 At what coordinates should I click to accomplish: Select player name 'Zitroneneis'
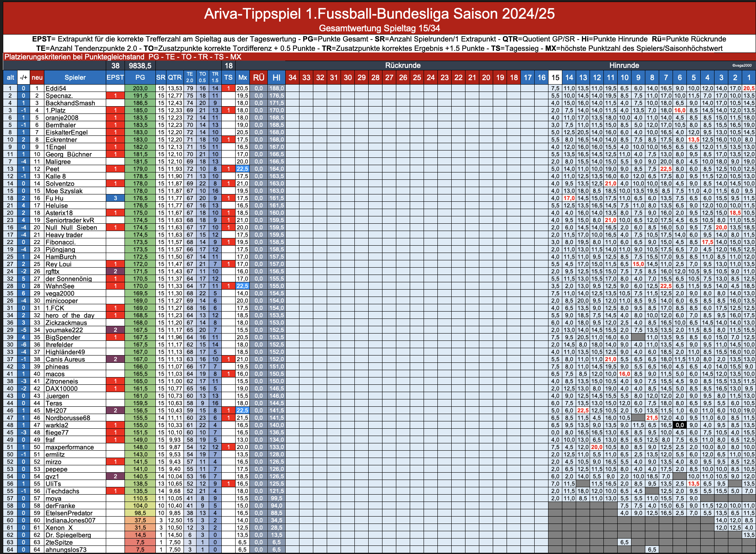61,381
